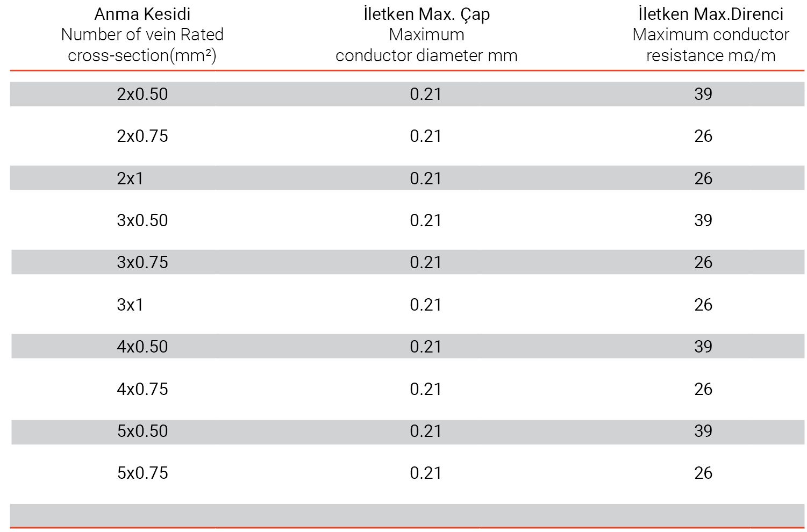
Task: Click the 2x0.75 cross-section cell
Action: (x=142, y=136)
